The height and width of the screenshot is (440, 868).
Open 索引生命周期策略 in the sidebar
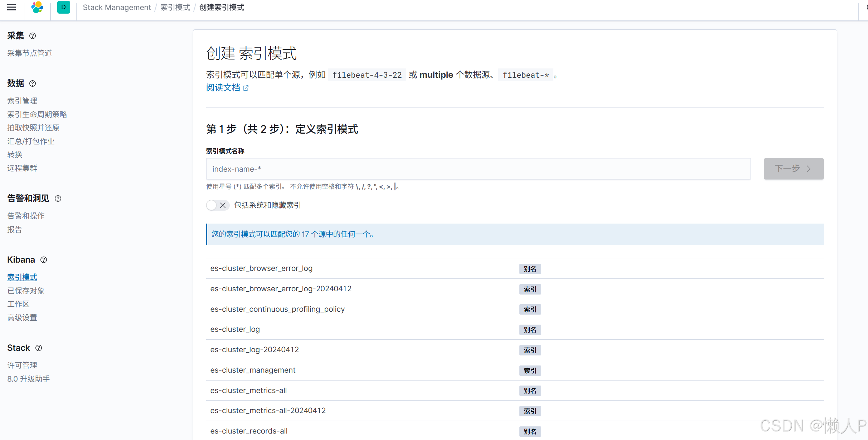37,114
